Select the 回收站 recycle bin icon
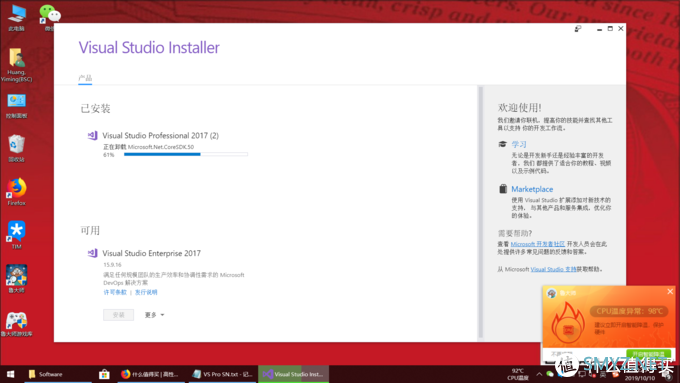The image size is (680, 383). pyautogui.click(x=16, y=149)
